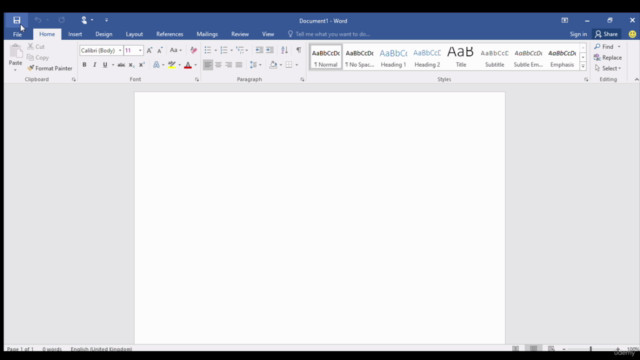Screen dimensions: 640x360
Task: Click the Bullets list icon
Action: pos(208,50)
